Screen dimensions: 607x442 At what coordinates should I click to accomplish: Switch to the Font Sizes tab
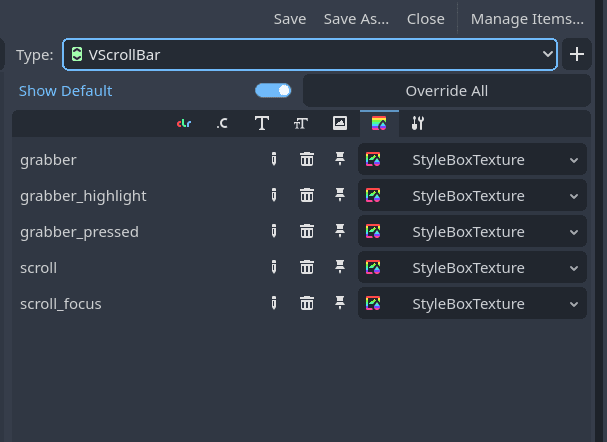(301, 123)
